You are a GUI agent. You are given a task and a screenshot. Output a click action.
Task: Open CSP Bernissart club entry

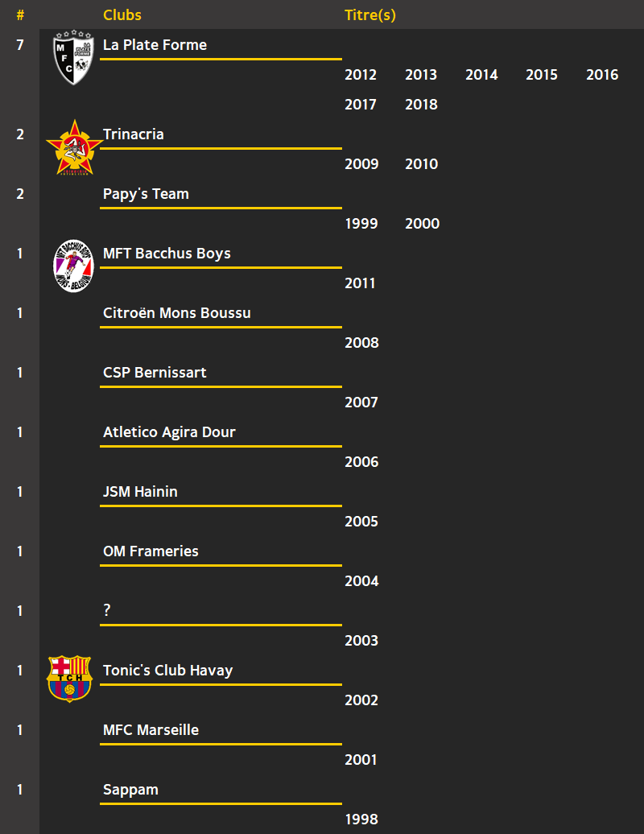(155, 372)
